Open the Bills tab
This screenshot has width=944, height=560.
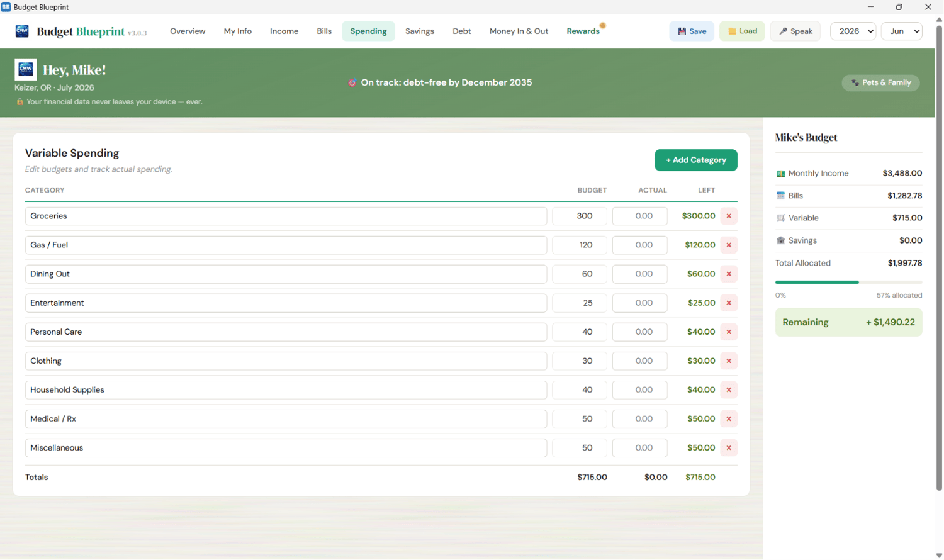coord(324,31)
